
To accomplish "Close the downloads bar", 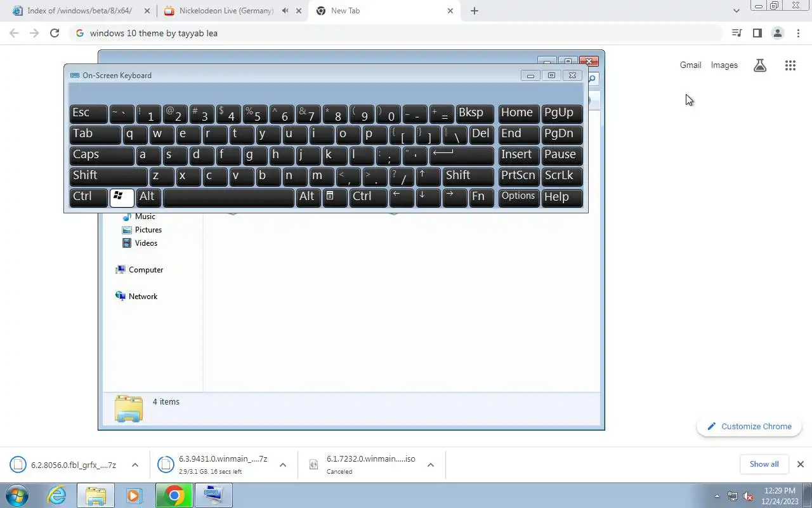I will pos(801,464).
